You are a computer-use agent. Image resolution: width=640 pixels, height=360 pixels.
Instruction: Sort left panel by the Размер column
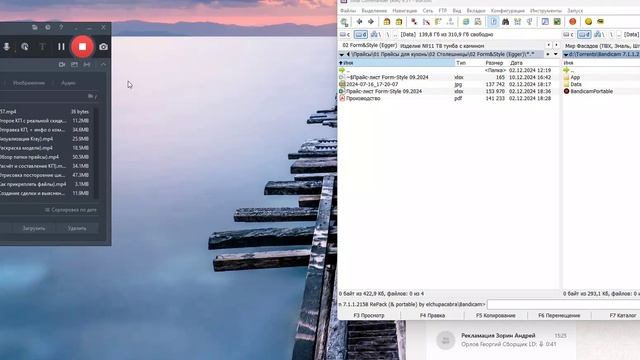coord(495,63)
